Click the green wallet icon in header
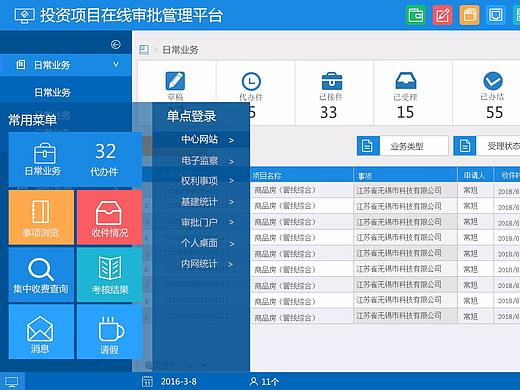The width and height of the screenshot is (520, 390). pyautogui.click(x=416, y=15)
